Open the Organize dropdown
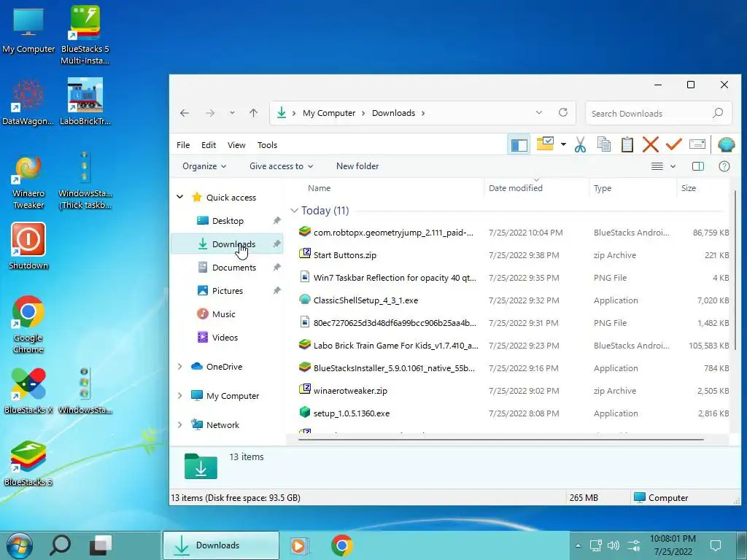The image size is (747, 560). pos(204,166)
